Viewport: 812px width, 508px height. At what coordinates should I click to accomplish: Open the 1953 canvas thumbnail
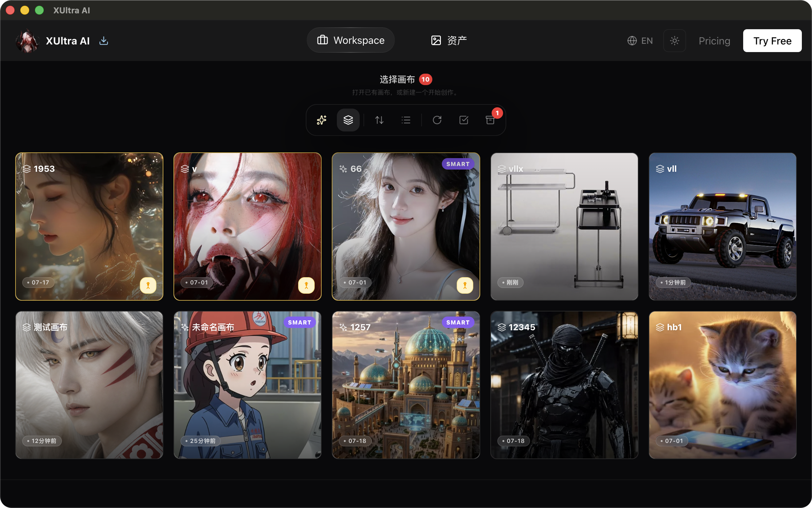pos(89,226)
